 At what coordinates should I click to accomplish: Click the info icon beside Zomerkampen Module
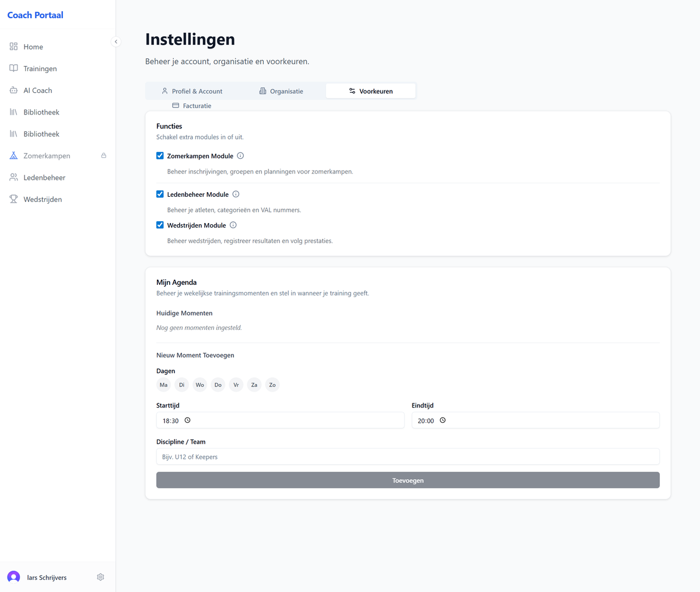coord(240,156)
